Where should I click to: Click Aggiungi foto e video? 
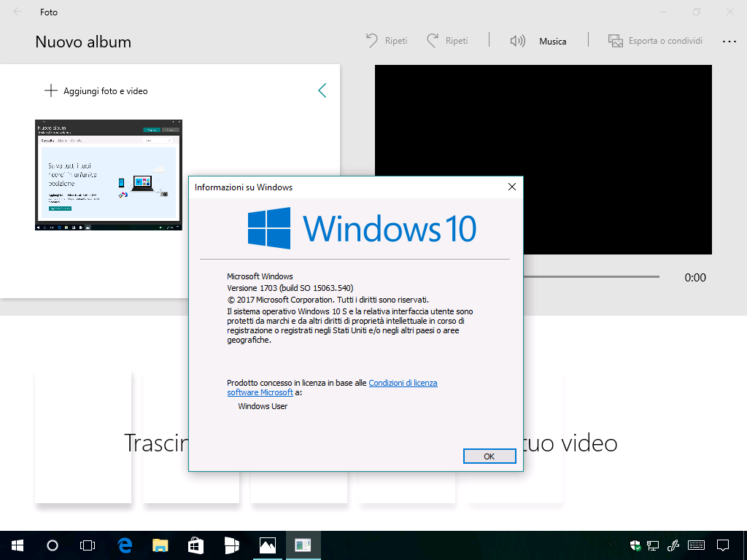[96, 90]
